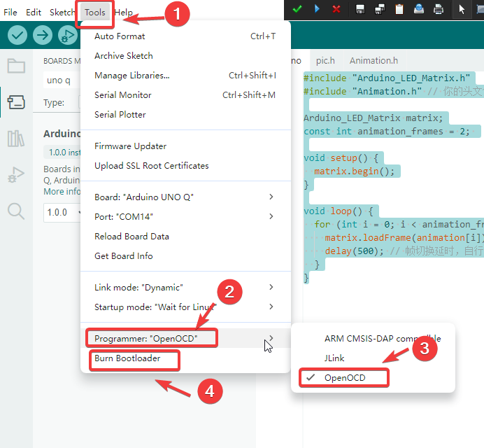
Task: Switch to the pic.h tab
Action: click(x=325, y=61)
